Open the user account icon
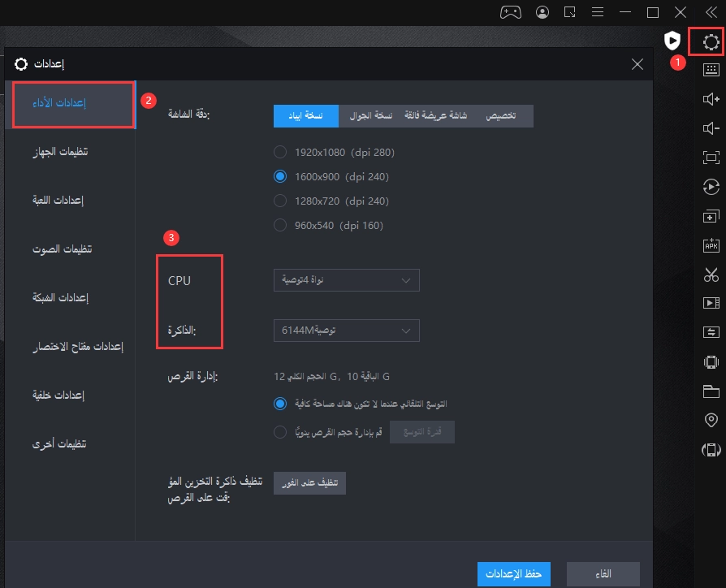726x588 pixels. [542, 12]
